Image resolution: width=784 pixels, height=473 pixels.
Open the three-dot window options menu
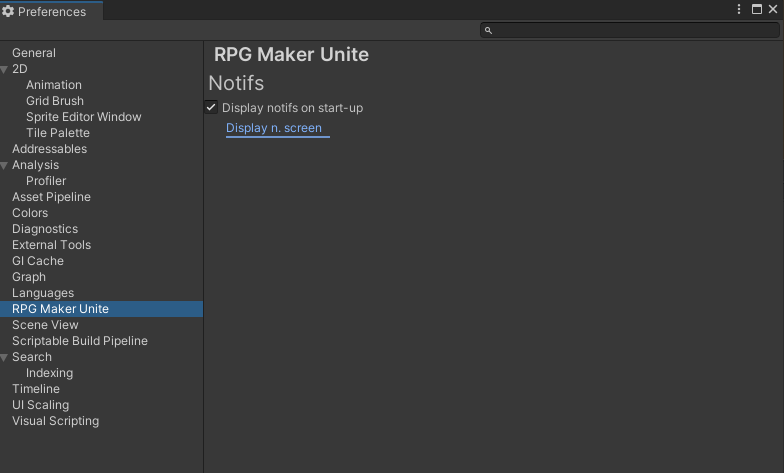[x=738, y=9]
